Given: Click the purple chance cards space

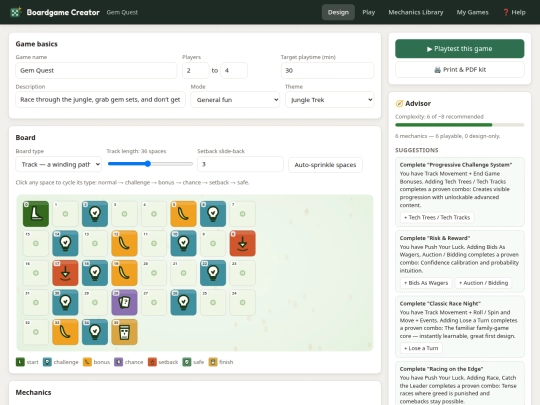Looking at the screenshot, I should (x=124, y=302).
